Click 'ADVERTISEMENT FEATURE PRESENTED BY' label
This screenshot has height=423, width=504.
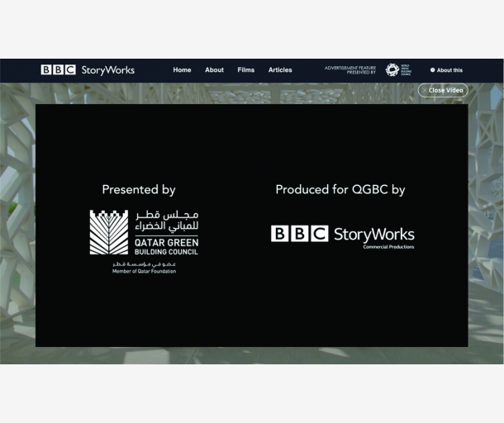[350, 70]
